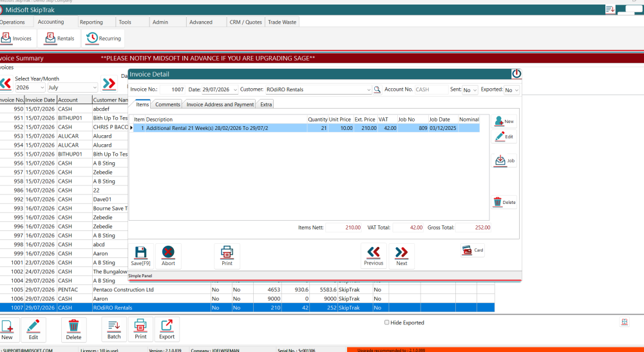644x352 pixels.
Task: Open the Tools tab
Action: [x=125, y=22]
